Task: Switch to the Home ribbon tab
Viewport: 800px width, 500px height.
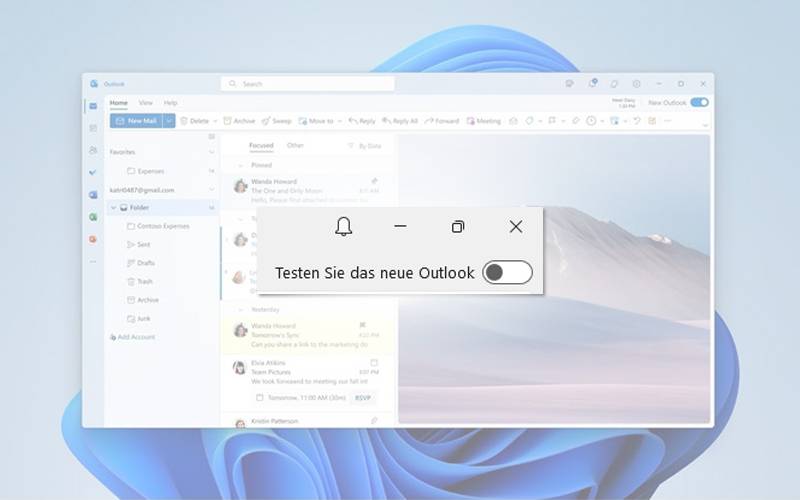Action: pyautogui.click(x=118, y=103)
